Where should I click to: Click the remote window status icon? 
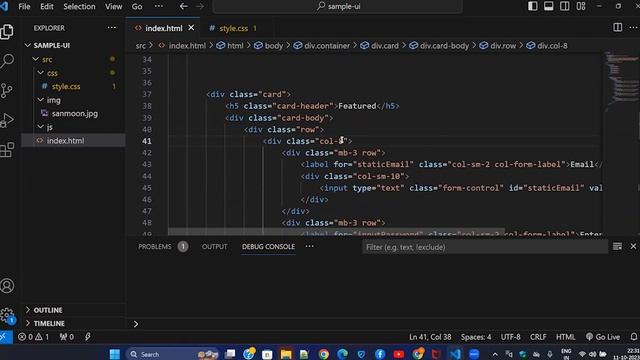(6, 337)
